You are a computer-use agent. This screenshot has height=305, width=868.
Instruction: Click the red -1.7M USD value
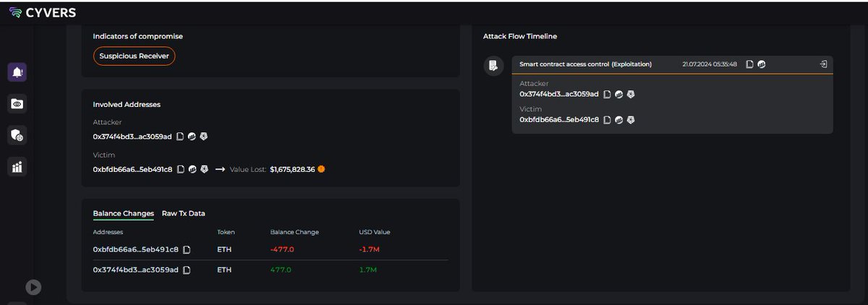pyautogui.click(x=369, y=249)
